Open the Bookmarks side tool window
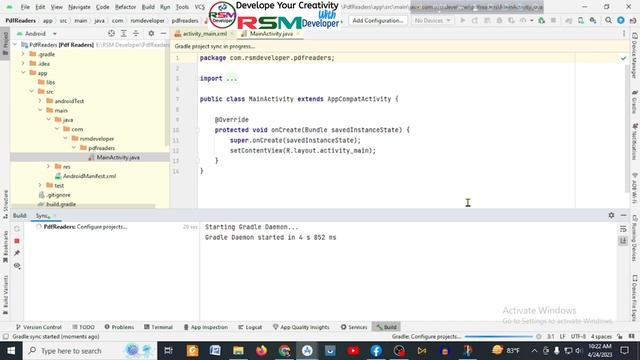640x360 pixels. coord(5,247)
